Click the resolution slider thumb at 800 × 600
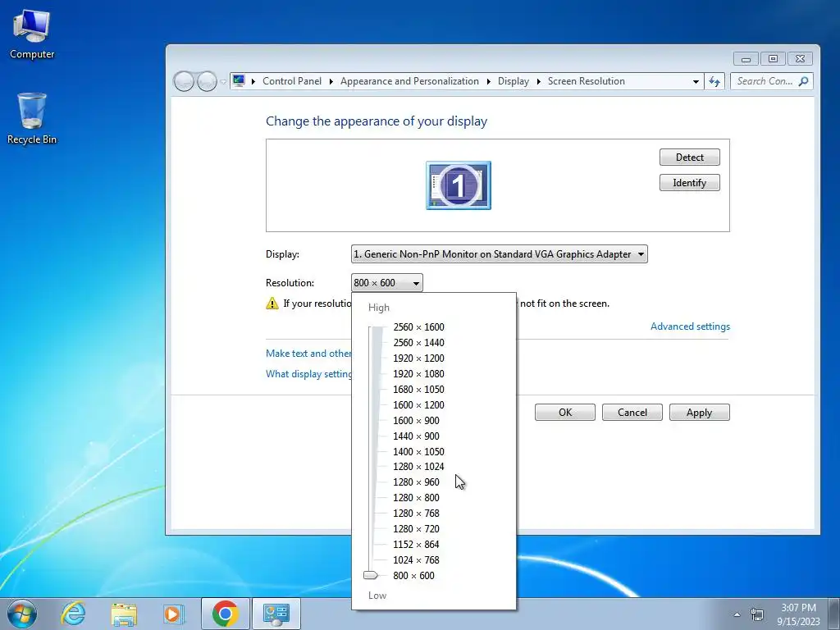Viewport: 840px width, 630px height. (371, 575)
